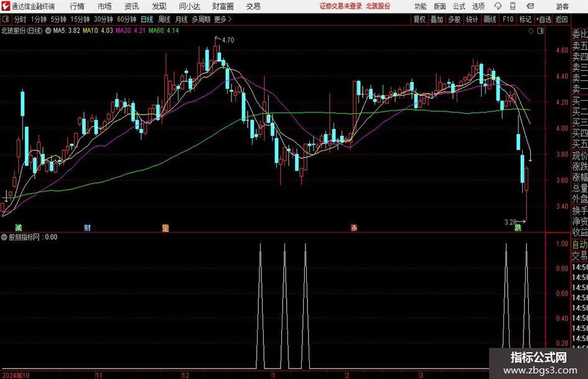
Task: Open the mail envelope icon
Action: (530, 6)
